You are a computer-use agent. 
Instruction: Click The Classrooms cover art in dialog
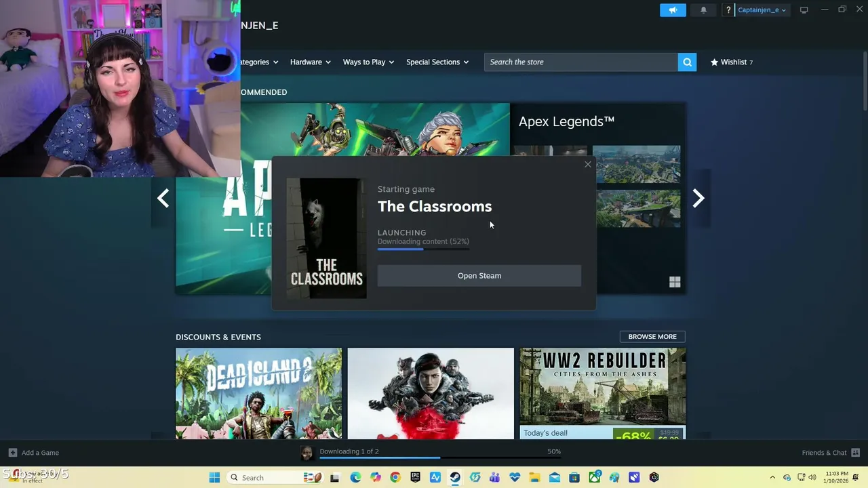pos(326,238)
